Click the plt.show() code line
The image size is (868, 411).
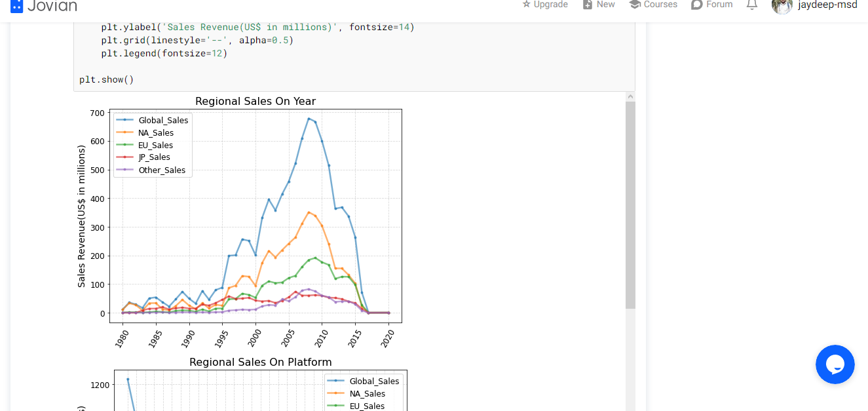coord(106,79)
